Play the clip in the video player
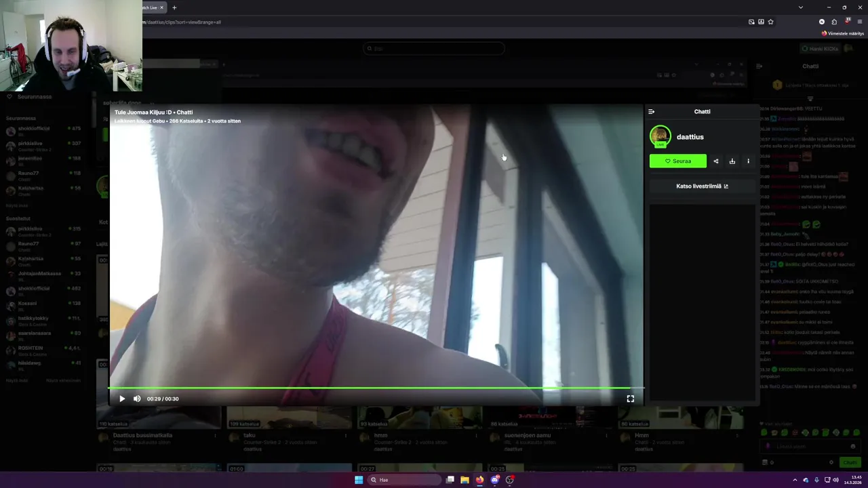 pyautogui.click(x=122, y=399)
